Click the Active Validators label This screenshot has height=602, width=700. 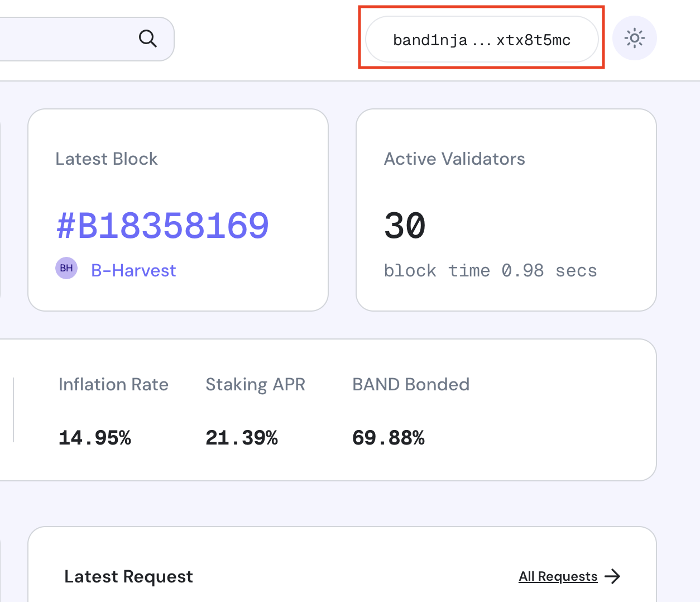pyautogui.click(x=454, y=159)
